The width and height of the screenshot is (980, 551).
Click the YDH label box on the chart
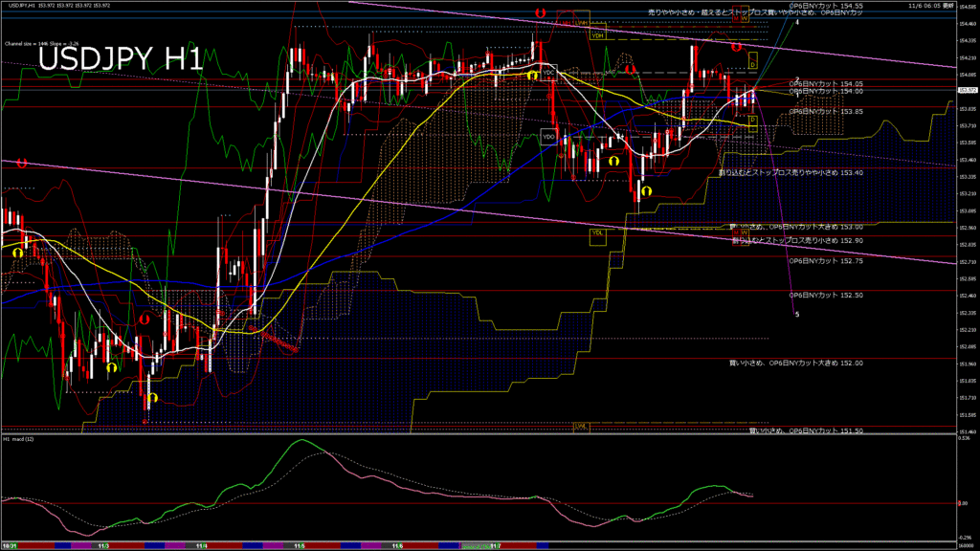[x=598, y=35]
